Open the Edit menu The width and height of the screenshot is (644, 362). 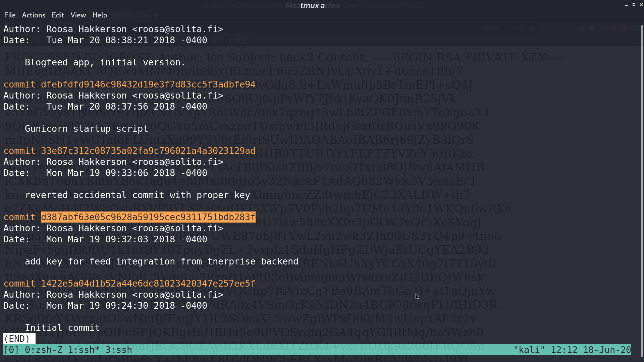click(x=58, y=15)
